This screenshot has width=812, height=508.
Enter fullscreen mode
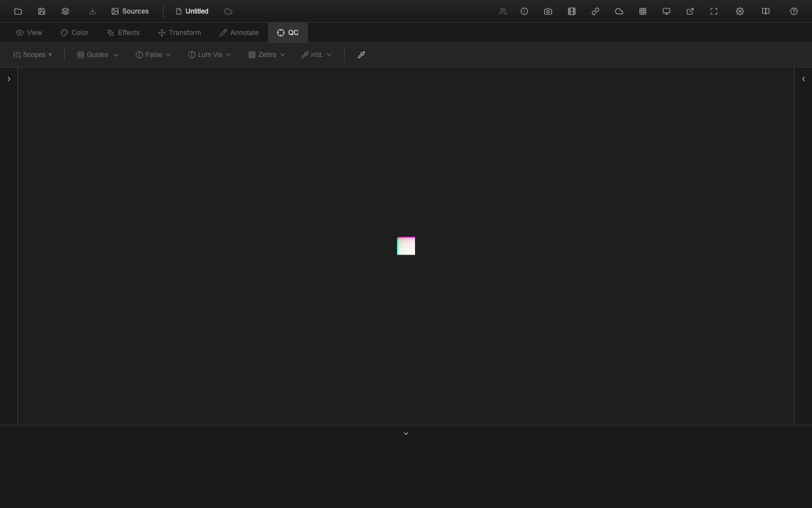point(714,11)
